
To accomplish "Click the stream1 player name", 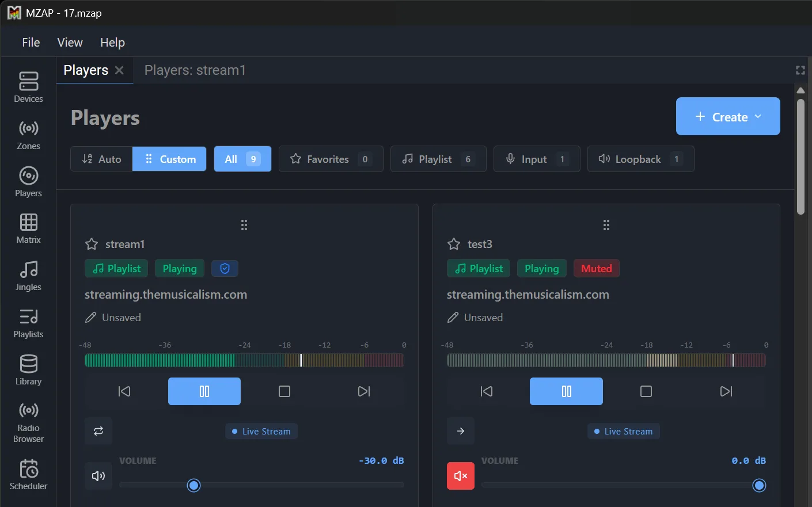I will pos(125,244).
